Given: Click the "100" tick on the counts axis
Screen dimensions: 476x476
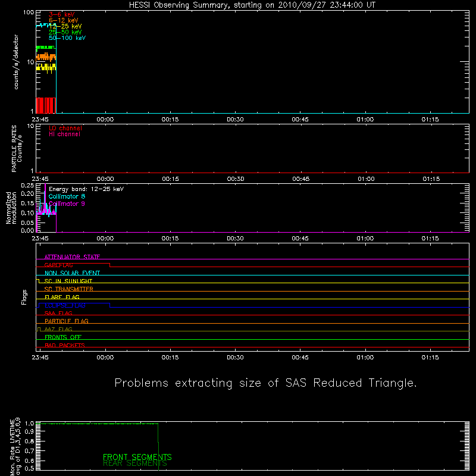Looking at the screenshot, I should 29,12.
